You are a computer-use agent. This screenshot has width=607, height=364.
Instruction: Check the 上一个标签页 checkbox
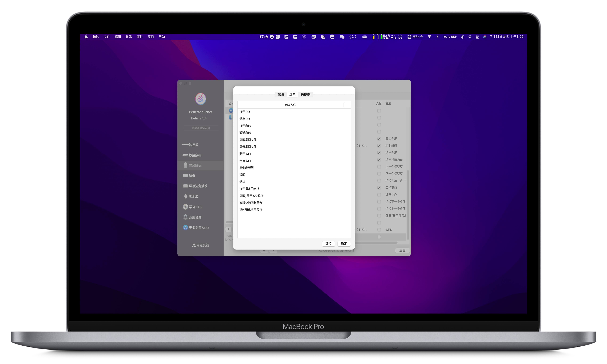[x=379, y=167]
